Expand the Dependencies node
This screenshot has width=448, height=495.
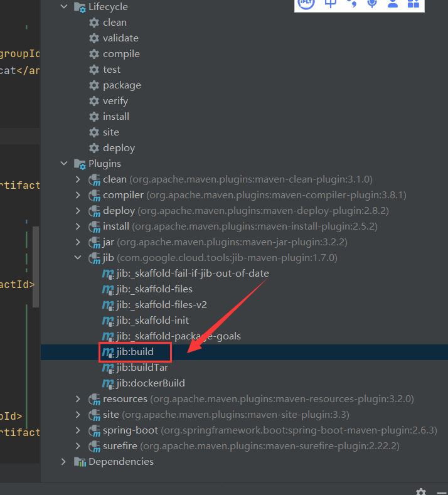pyautogui.click(x=63, y=462)
